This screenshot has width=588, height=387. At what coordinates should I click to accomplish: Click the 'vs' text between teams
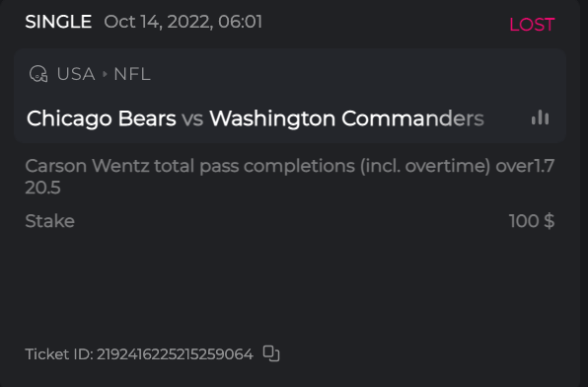[192, 119]
